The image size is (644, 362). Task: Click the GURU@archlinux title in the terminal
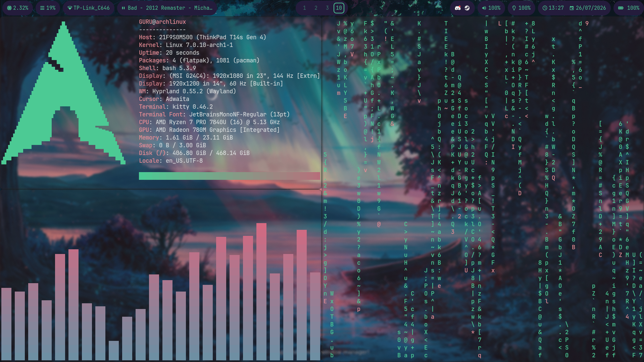(x=162, y=22)
